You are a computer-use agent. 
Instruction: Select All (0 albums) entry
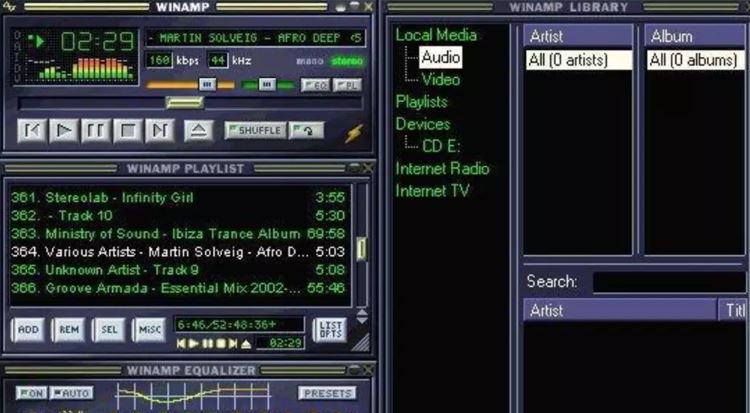tap(696, 60)
